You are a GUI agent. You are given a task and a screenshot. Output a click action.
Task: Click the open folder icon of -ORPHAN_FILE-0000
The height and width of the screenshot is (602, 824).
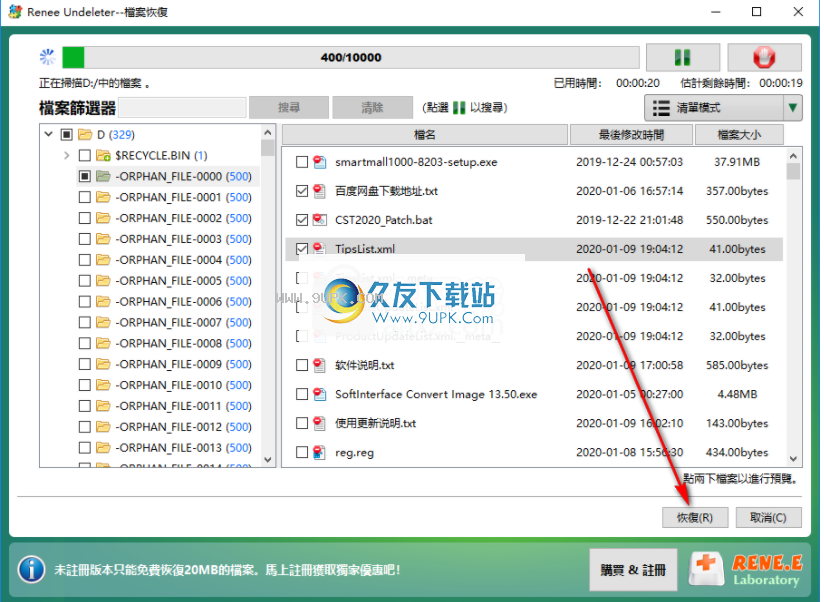coord(104,176)
